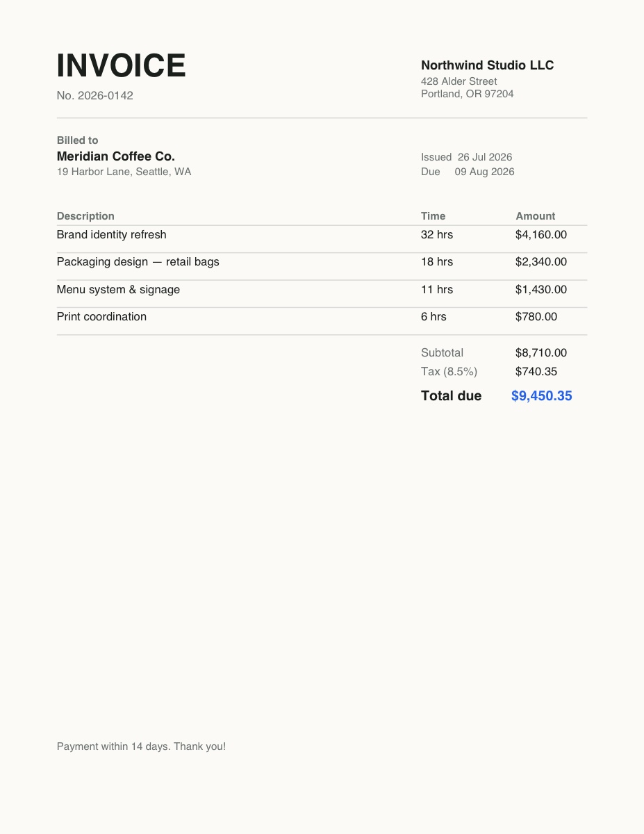644x834 pixels.
Task: Click the INVOICE heading
Action: click(x=122, y=66)
